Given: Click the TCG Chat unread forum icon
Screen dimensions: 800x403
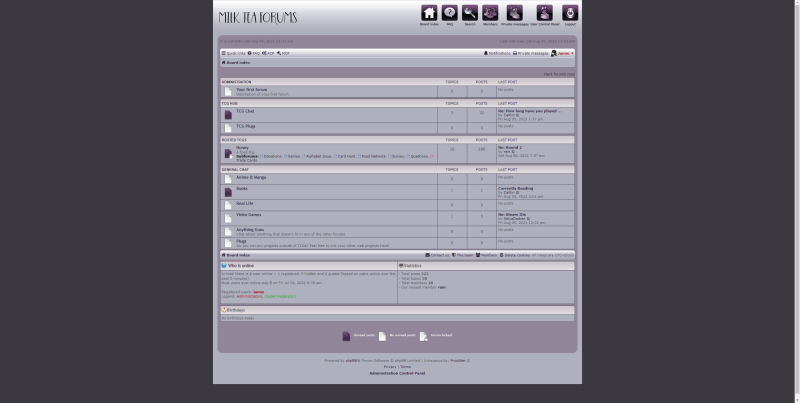Looking at the screenshot, I should click(228, 115).
